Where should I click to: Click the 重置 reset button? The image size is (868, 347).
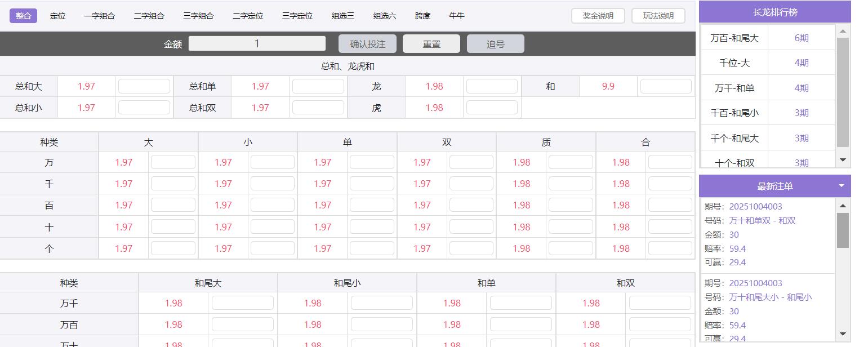431,43
